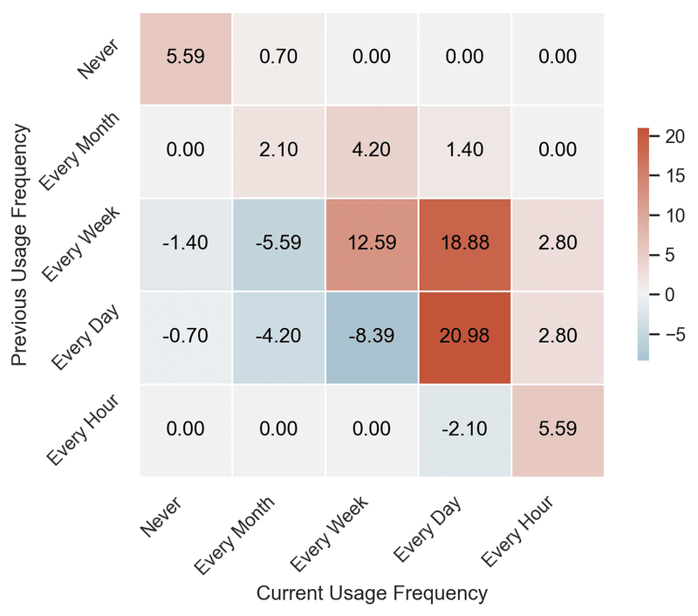Image resolution: width=698 pixels, height=616 pixels.
Task: Click the "Every Month" label on the x-axis
Action: pyautogui.click(x=237, y=532)
